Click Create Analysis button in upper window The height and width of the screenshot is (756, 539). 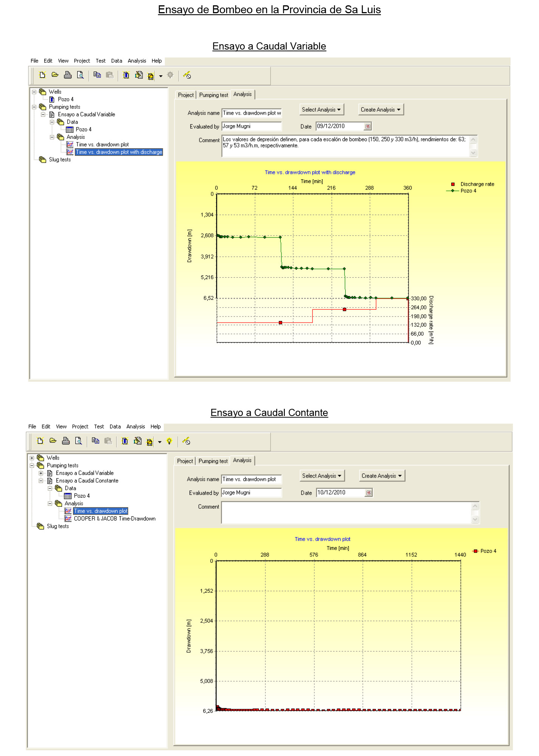[381, 110]
